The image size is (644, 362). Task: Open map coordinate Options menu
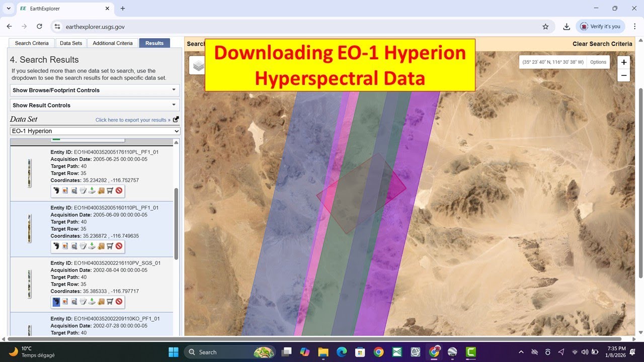[x=598, y=62]
